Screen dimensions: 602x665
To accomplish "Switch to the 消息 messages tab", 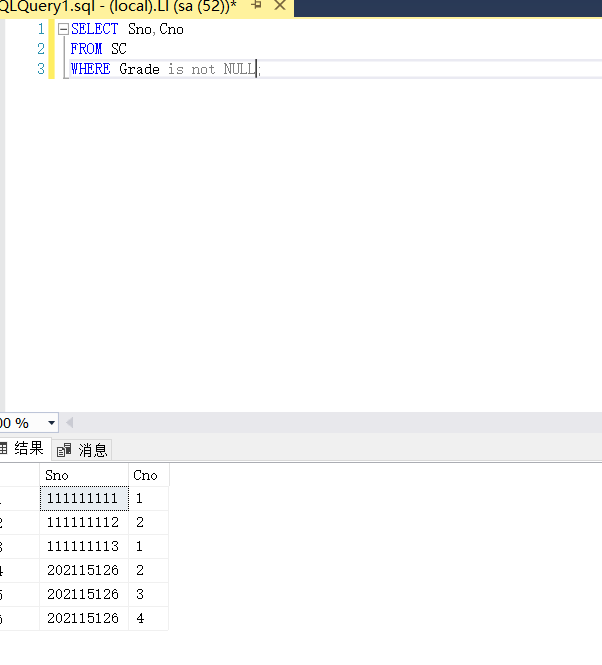I will pos(82,450).
